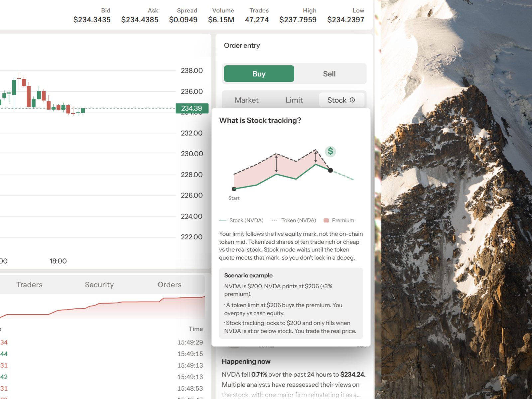Click the 234.39 current price marker
The width and height of the screenshot is (532, 399).
[192, 108]
